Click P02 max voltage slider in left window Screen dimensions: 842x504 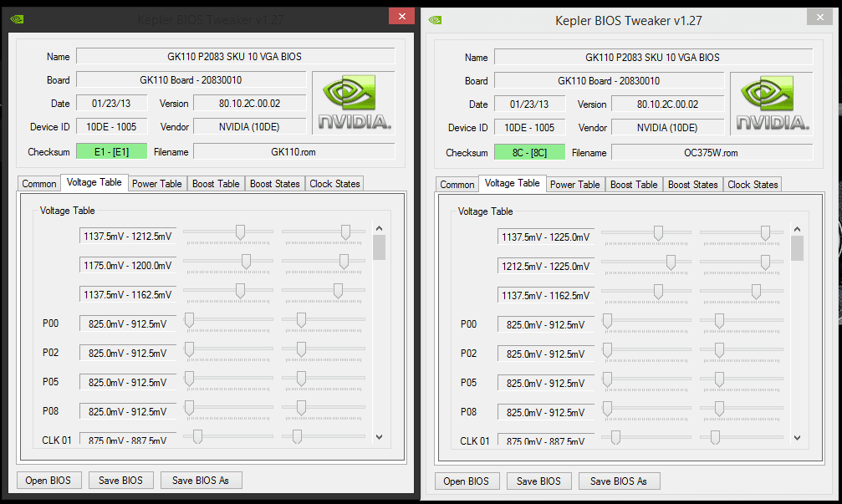[x=301, y=350]
